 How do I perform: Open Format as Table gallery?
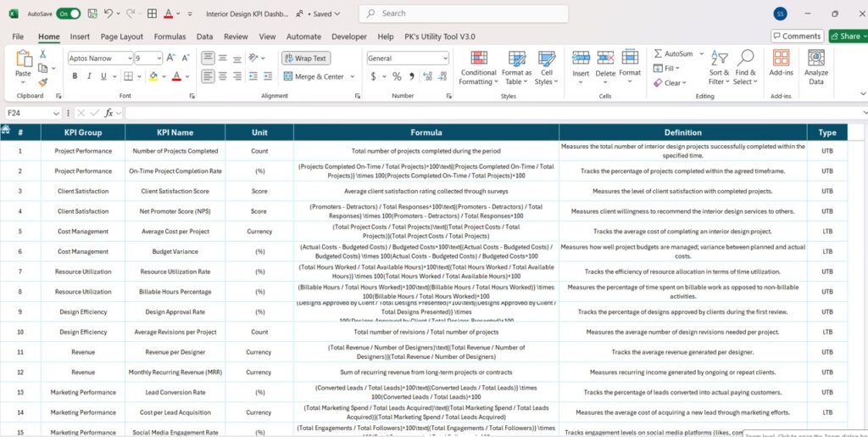click(516, 68)
